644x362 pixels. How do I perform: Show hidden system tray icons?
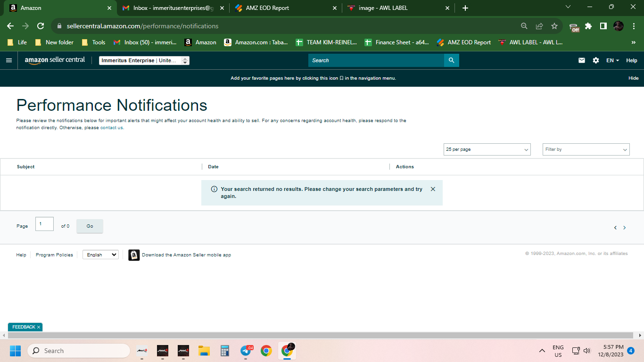[542, 351]
